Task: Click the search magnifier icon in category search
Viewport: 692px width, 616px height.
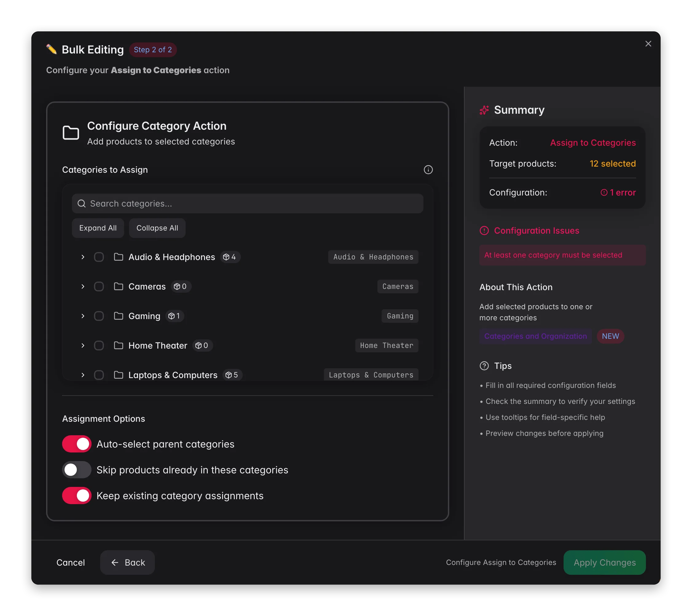Action: coord(82,203)
